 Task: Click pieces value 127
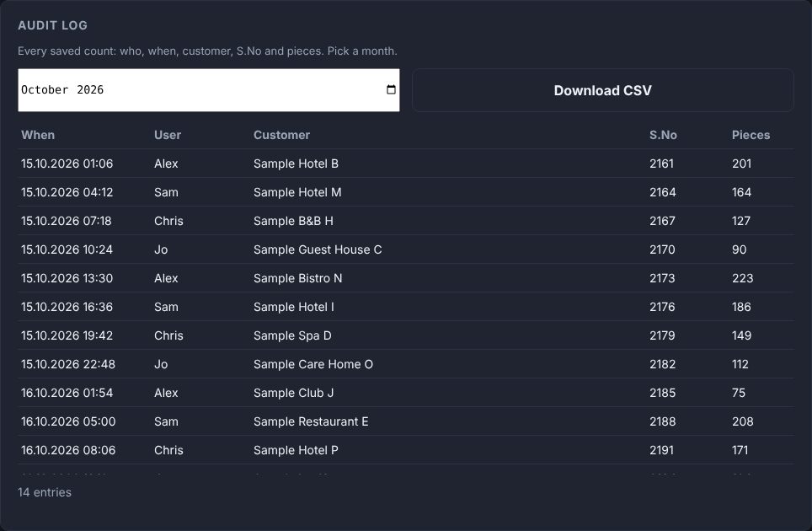741,221
